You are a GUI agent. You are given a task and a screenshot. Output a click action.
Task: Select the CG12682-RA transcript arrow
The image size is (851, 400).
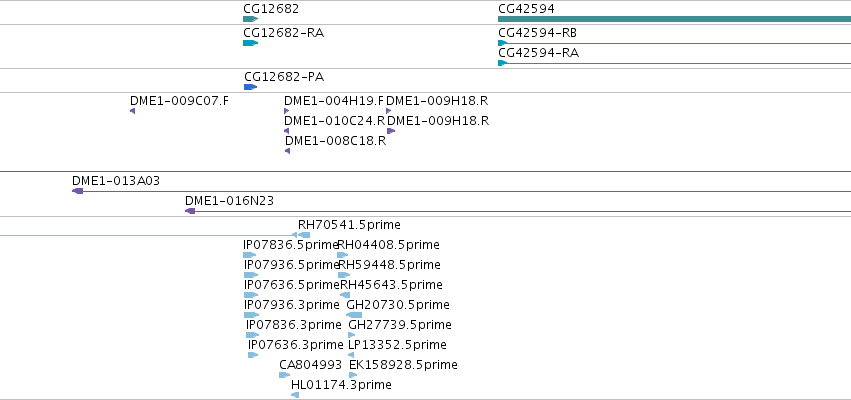(x=250, y=43)
